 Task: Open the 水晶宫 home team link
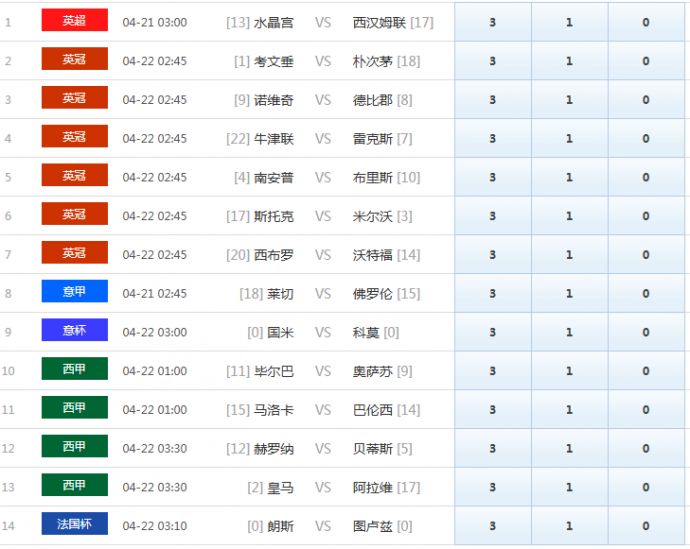pyautogui.click(x=274, y=22)
